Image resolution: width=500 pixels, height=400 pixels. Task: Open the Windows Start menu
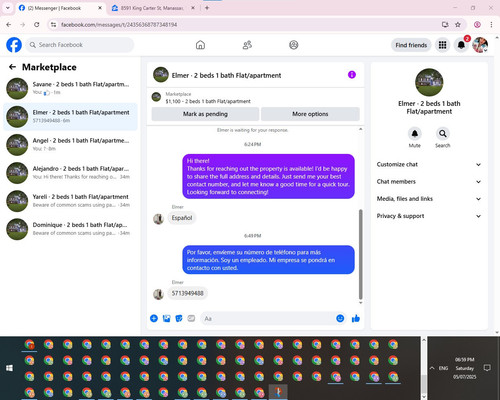point(9,368)
